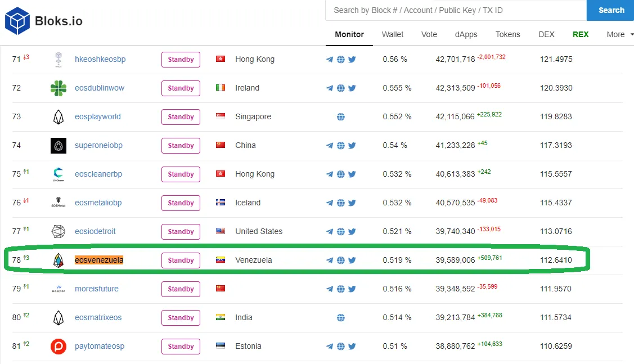The image size is (634, 364).
Task: Open Telegram link for hkeoshkeosbp
Action: click(x=330, y=60)
